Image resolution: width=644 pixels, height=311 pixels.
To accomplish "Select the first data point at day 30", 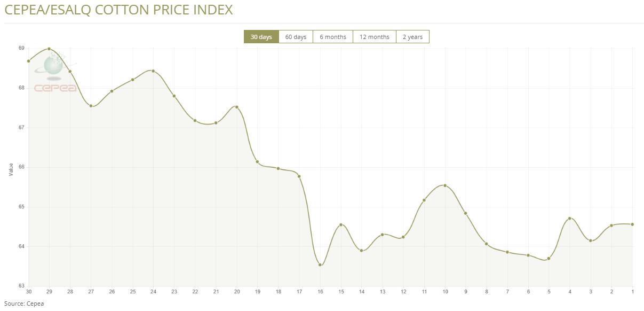I will click(28, 61).
